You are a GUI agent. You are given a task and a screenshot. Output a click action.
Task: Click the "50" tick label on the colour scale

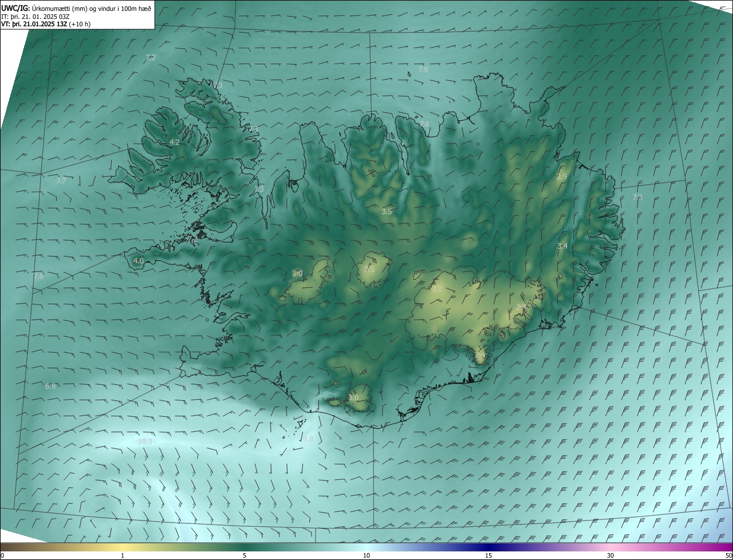tap(728, 556)
